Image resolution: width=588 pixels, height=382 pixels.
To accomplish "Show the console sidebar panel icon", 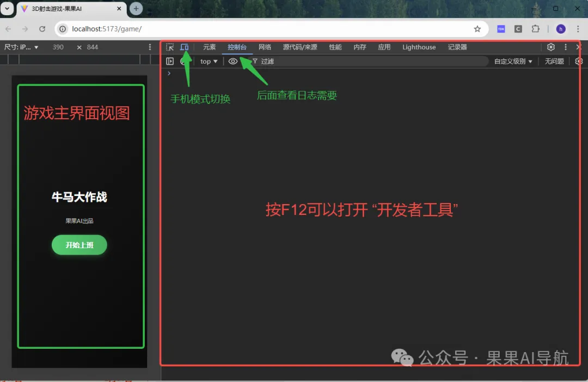I will coord(170,61).
